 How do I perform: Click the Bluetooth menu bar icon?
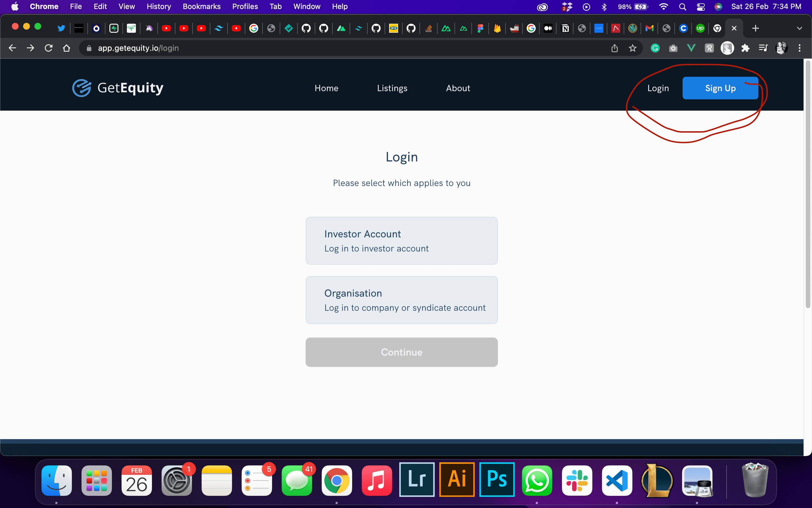click(x=604, y=7)
